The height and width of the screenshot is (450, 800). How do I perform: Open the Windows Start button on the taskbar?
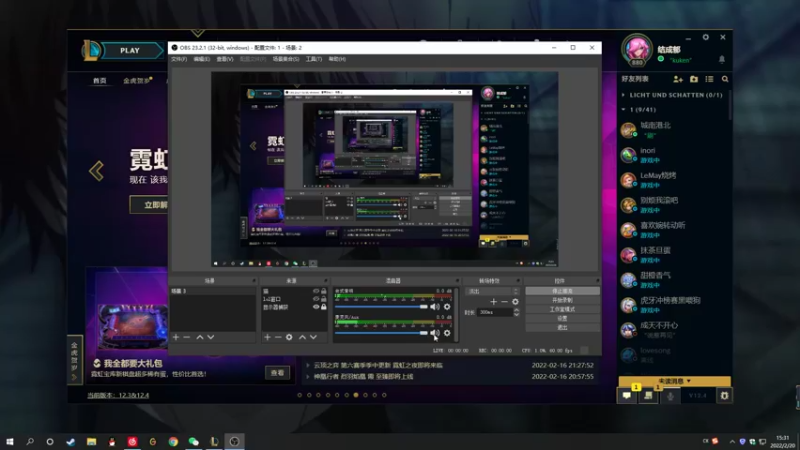[10, 441]
